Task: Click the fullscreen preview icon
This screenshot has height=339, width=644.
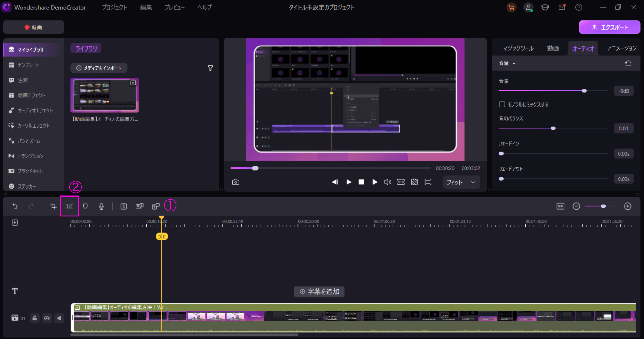Action: coord(428,182)
